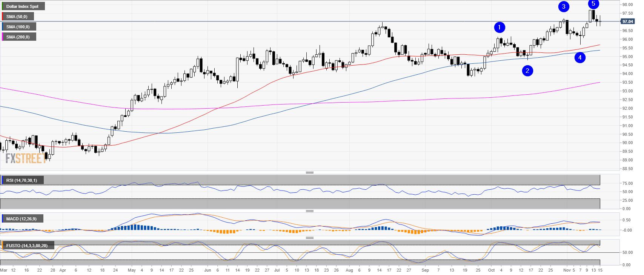Select the FUSTO (14,3,3,80,20) indicator label
Image resolution: width=644 pixels, height=275 pixels.
[27, 246]
